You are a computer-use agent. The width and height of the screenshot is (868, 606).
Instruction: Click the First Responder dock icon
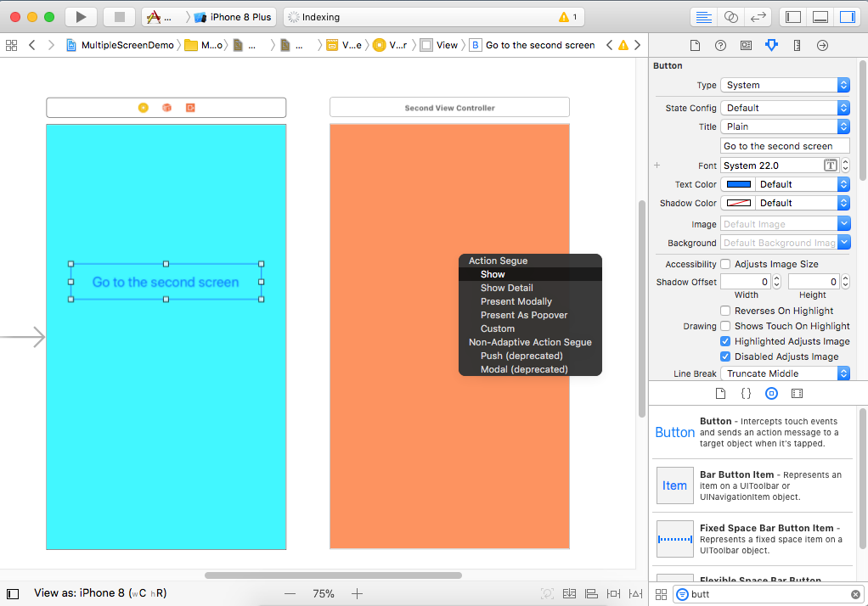click(x=166, y=107)
